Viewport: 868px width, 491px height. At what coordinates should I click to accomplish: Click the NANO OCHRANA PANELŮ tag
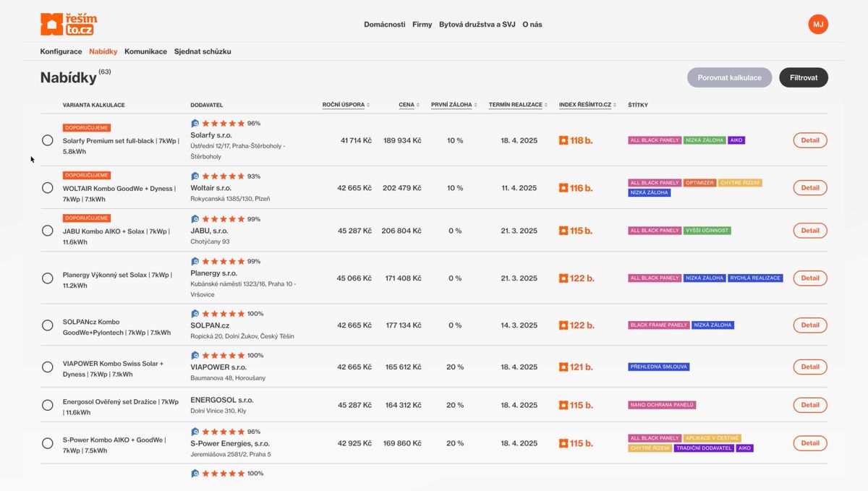click(662, 405)
